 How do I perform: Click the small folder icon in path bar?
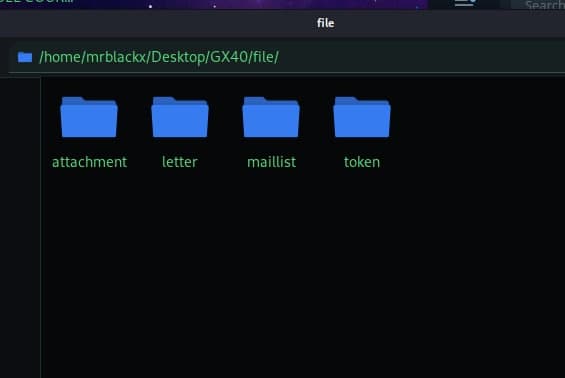tap(25, 57)
